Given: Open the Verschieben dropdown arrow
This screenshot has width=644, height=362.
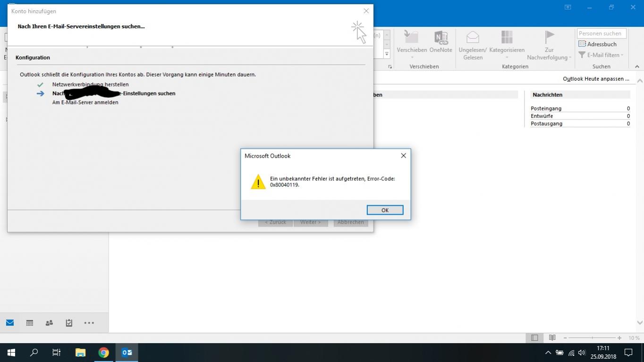Looking at the screenshot, I should tap(412, 58).
